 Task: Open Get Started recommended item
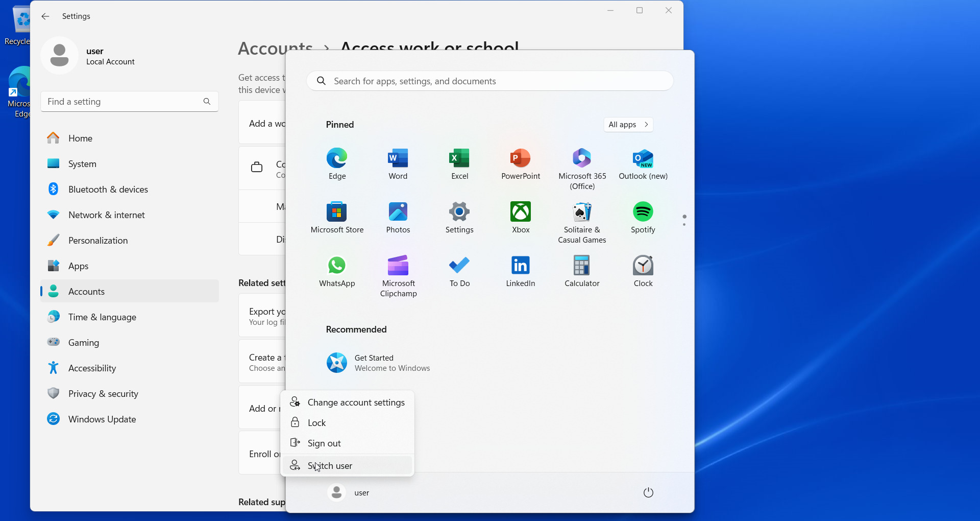[378, 363]
